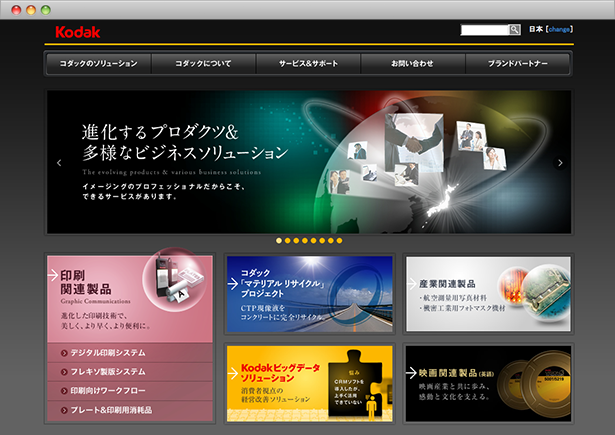Focus the search input field
The image size is (615, 435).
coord(485,29)
